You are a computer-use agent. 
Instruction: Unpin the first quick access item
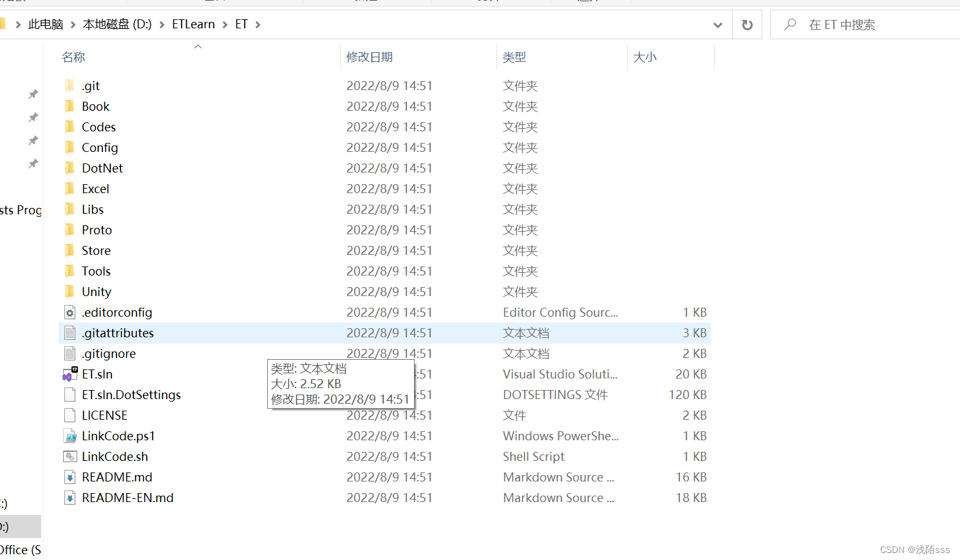33,94
